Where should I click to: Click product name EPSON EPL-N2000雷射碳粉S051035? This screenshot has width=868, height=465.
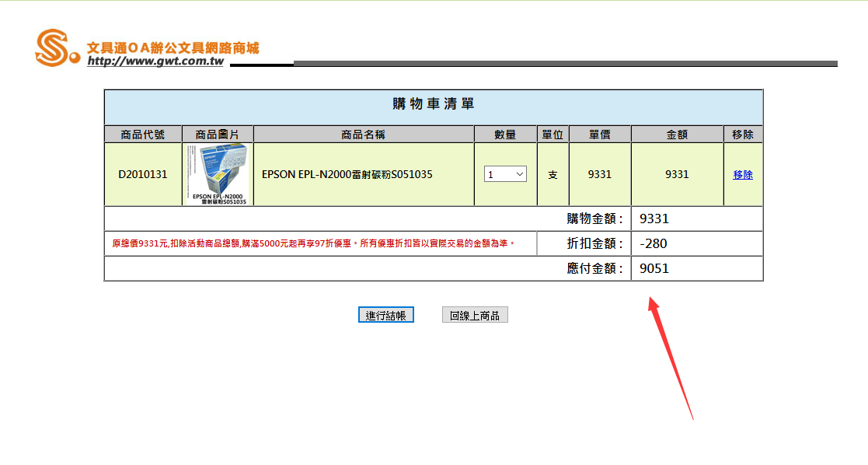347,175
